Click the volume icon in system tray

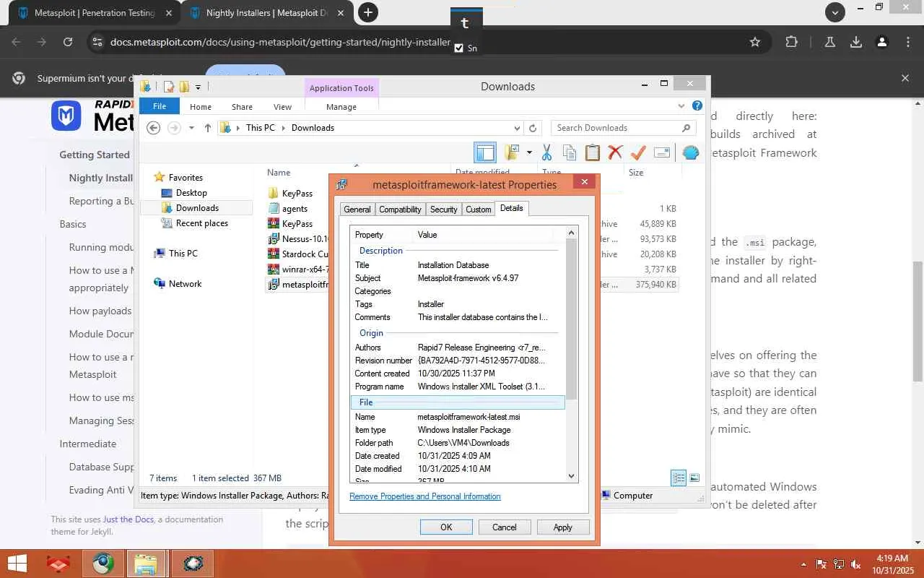856,564
